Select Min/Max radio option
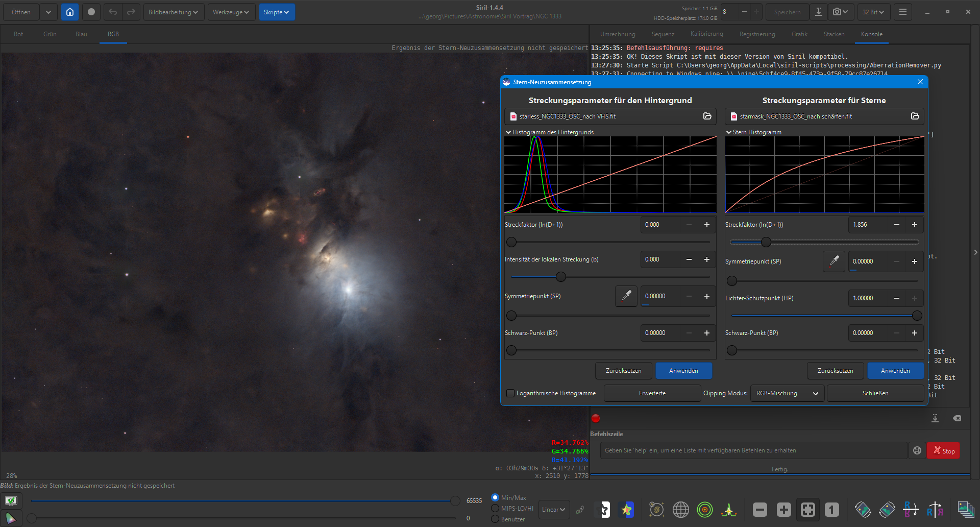980x527 pixels. click(495, 497)
